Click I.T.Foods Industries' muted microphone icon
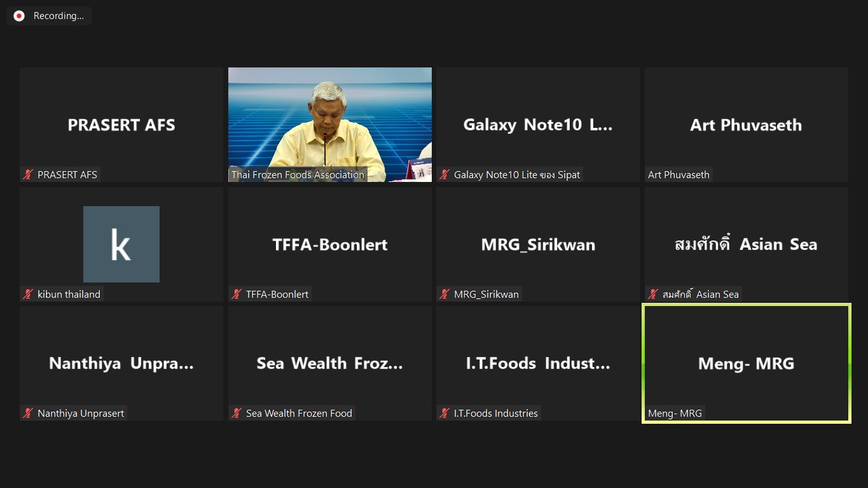The width and height of the screenshot is (868, 488). [x=444, y=414]
